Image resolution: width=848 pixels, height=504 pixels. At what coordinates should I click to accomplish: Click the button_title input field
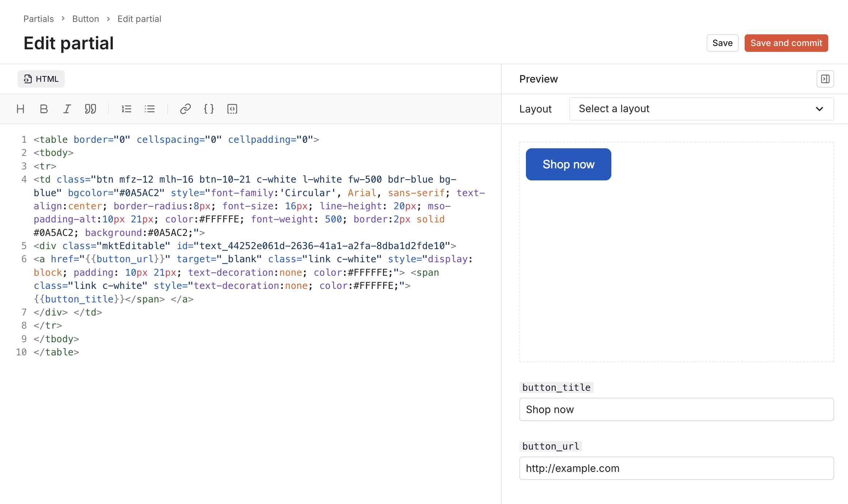point(676,409)
